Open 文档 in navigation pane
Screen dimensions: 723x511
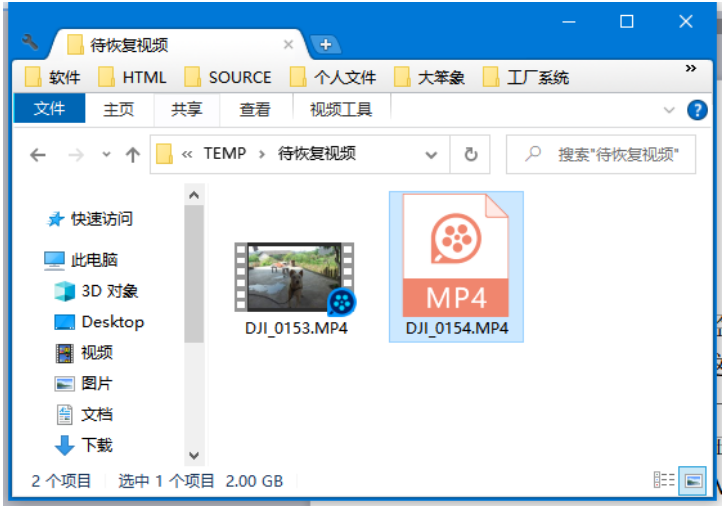(84, 414)
